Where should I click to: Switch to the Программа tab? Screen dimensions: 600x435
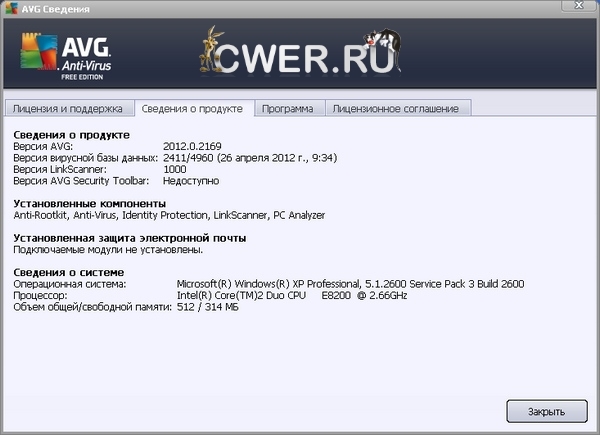click(x=288, y=108)
